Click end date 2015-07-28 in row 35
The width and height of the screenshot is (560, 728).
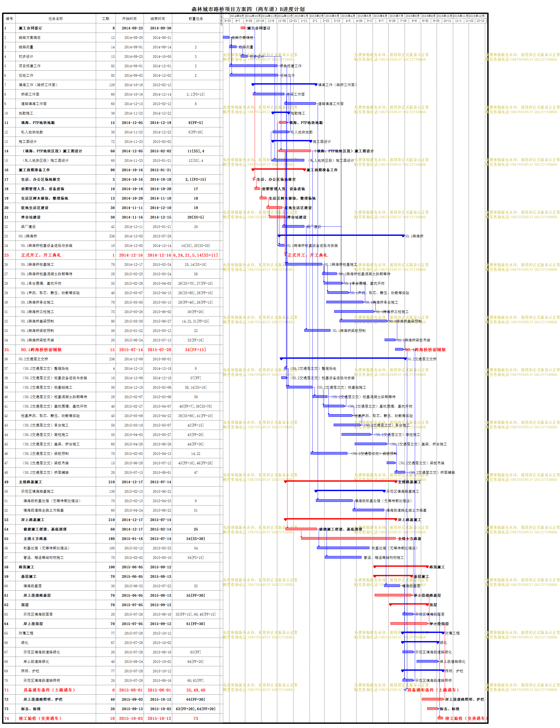159,350
